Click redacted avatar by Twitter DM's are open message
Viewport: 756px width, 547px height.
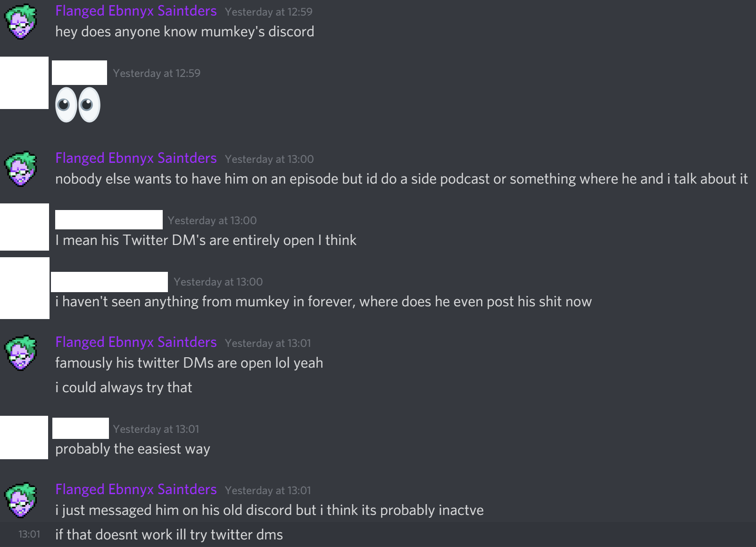[25, 227]
